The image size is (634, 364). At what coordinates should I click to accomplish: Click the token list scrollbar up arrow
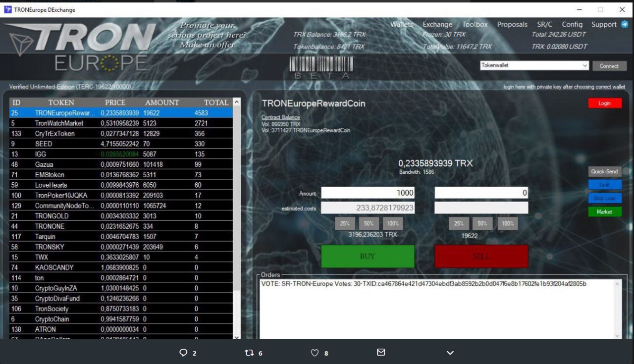point(236,102)
